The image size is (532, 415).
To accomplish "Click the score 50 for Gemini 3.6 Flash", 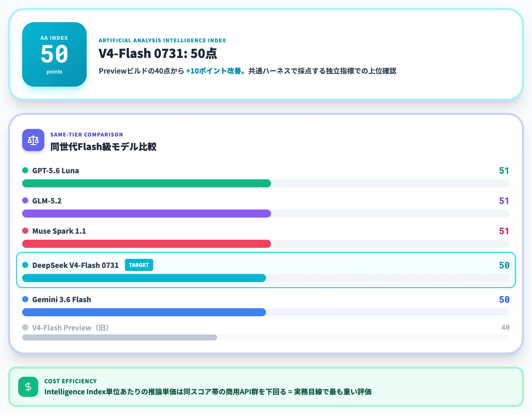I will click(x=504, y=300).
